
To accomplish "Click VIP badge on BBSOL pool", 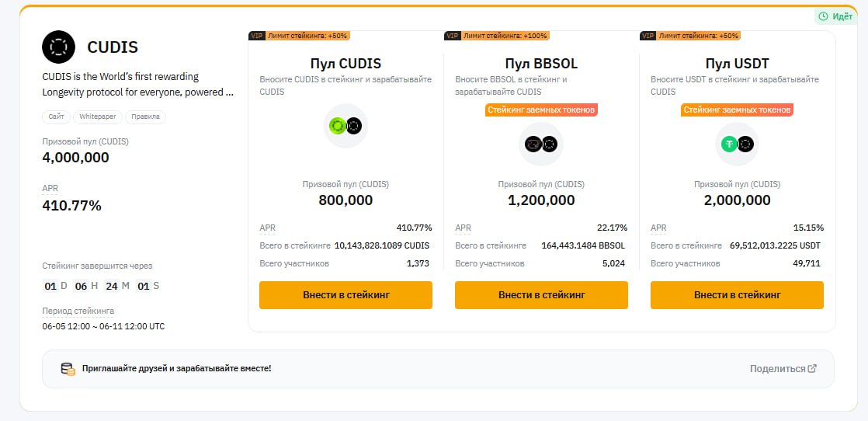I will click(453, 36).
